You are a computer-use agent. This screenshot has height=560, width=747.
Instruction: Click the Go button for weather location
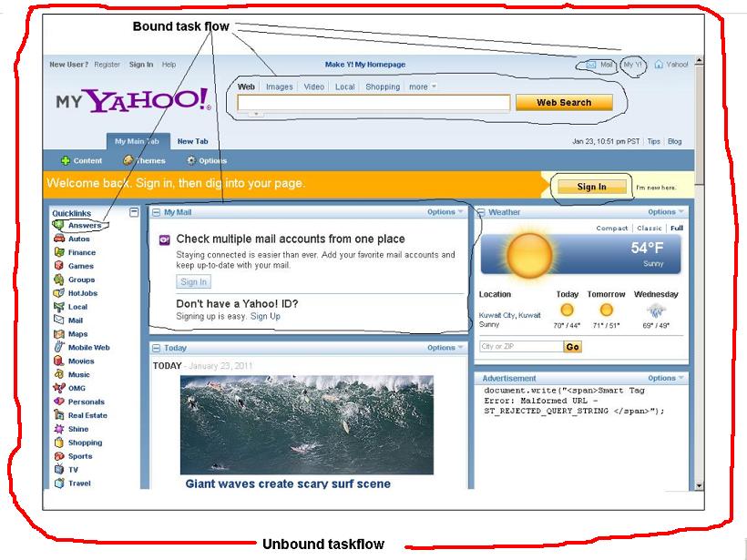[573, 347]
